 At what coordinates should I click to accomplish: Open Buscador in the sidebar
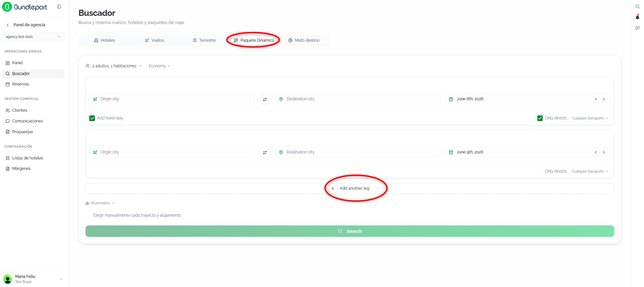pos(33,74)
